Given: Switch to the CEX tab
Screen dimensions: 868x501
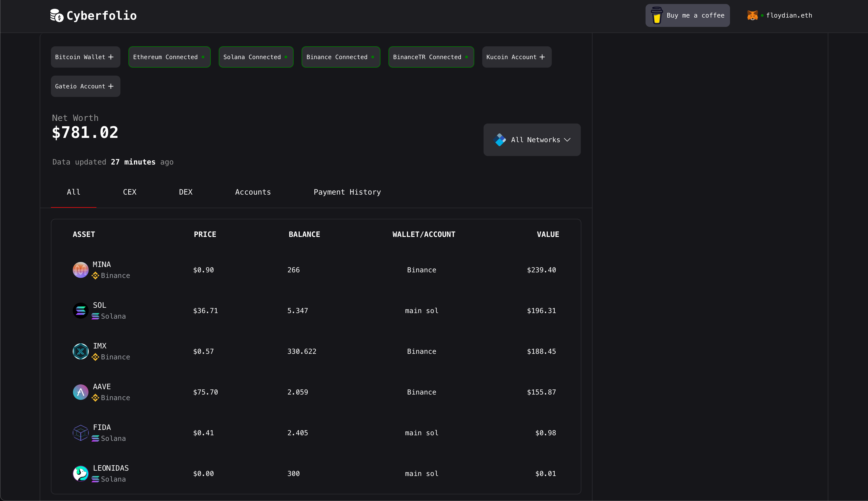Looking at the screenshot, I should point(130,192).
